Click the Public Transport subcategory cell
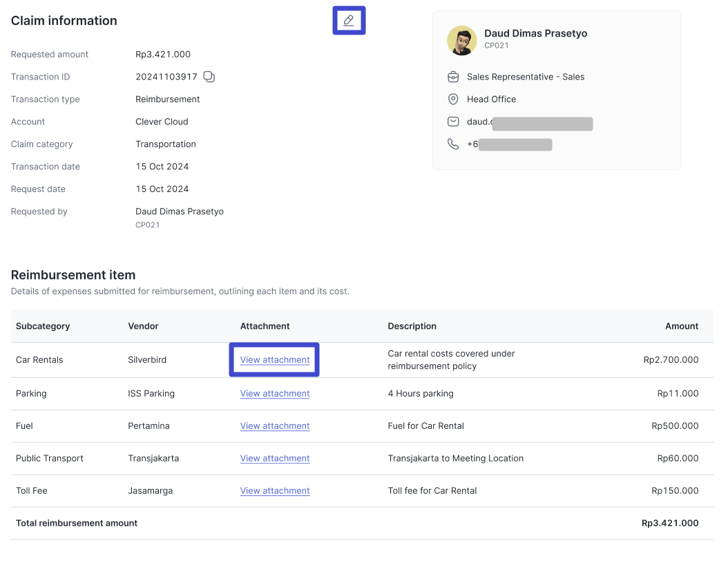This screenshot has height=561, width=728. (50, 458)
